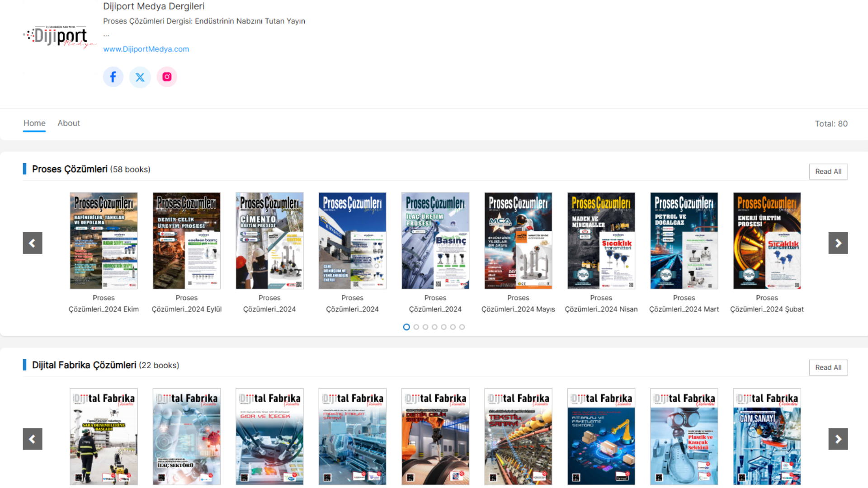Viewport: 868px width, 488px height.
Task: Switch to the About tab
Action: (69, 123)
